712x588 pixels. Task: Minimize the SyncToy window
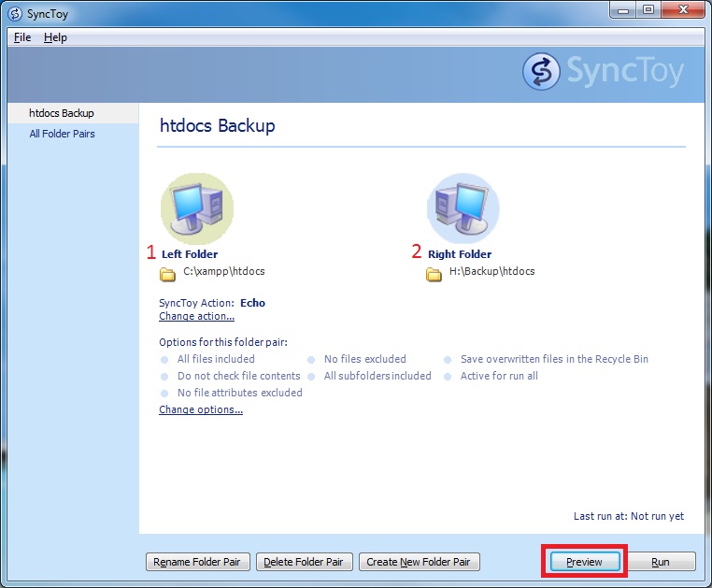click(623, 10)
